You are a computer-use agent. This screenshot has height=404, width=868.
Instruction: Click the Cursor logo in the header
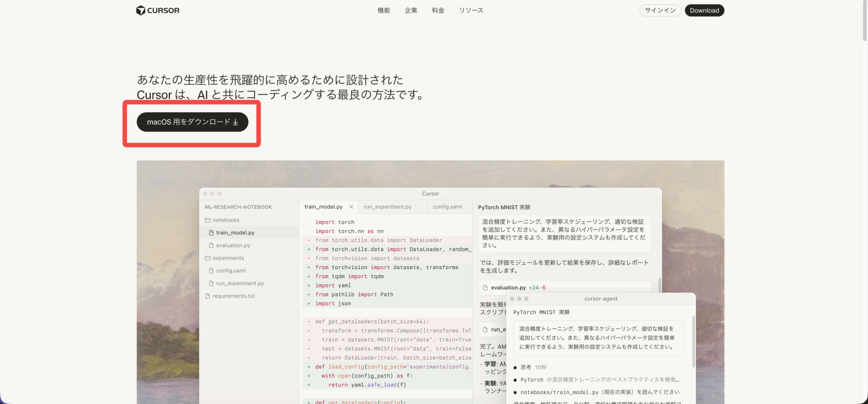157,10
